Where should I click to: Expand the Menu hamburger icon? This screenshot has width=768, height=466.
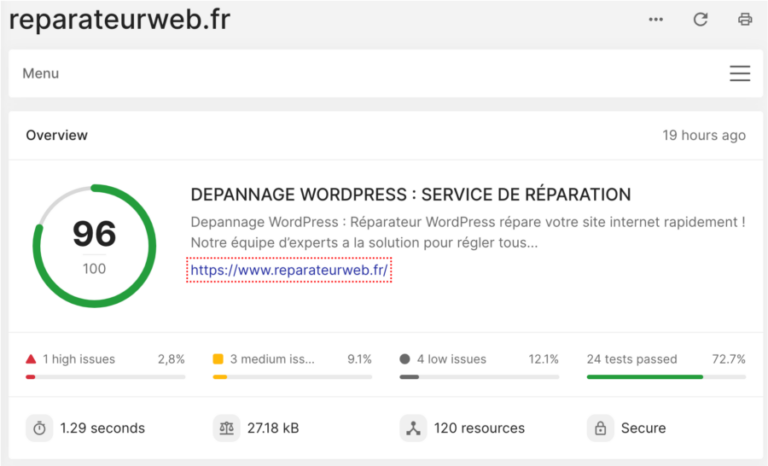(x=740, y=74)
